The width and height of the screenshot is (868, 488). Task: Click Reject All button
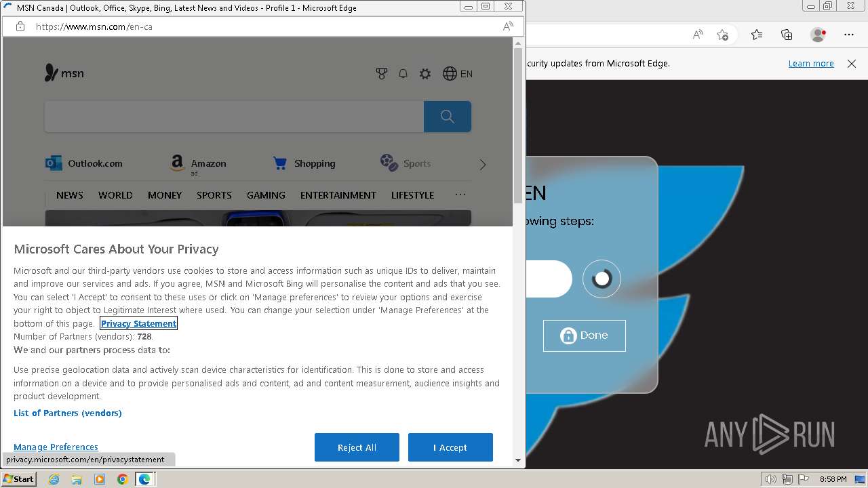[357, 447]
